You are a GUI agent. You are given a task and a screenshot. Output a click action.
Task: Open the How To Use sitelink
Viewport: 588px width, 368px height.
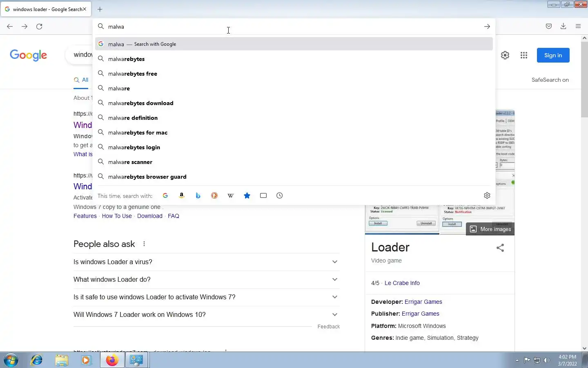pyautogui.click(x=117, y=216)
